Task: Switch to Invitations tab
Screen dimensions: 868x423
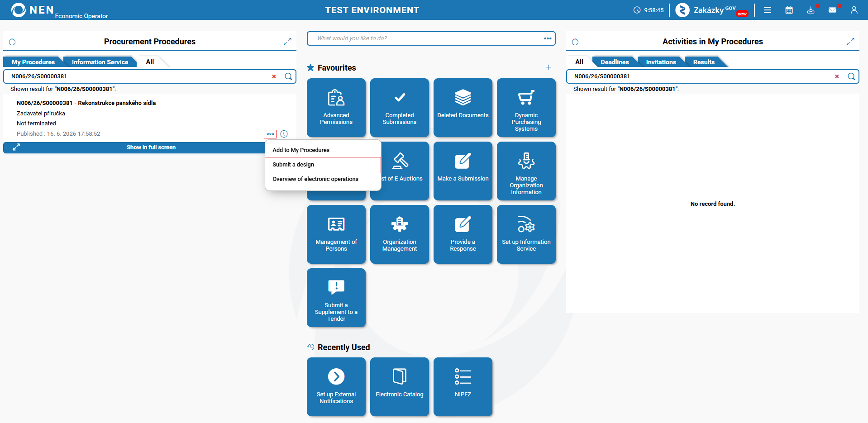Action: point(661,62)
